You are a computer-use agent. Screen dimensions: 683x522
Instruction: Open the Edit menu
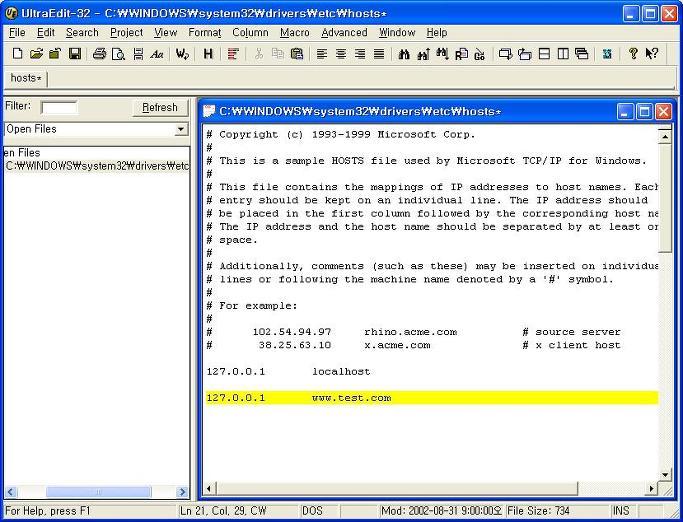[46, 33]
